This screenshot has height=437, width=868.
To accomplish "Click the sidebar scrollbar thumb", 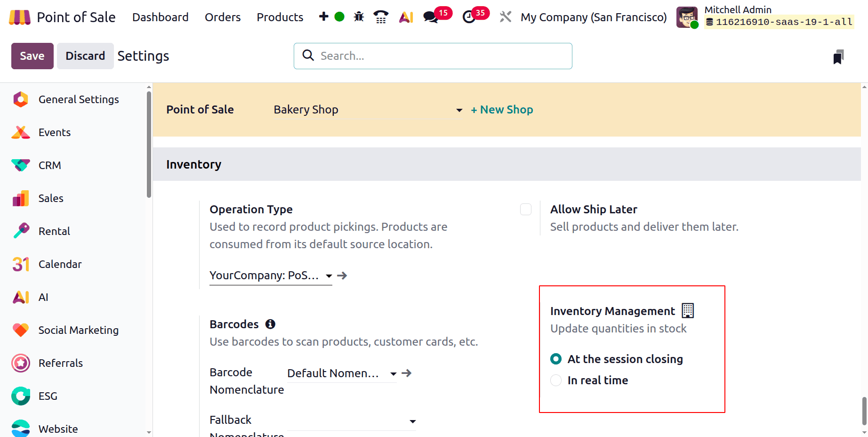I will tap(149, 144).
